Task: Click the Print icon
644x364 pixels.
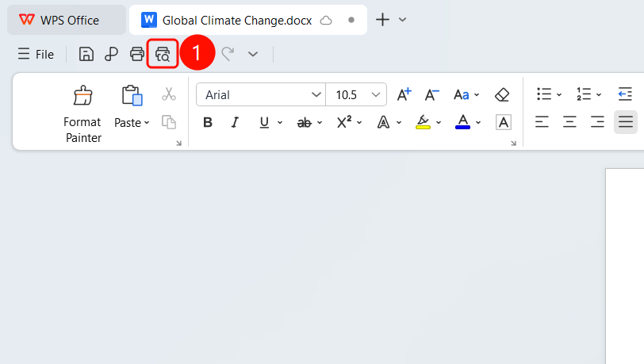Action: pos(136,54)
